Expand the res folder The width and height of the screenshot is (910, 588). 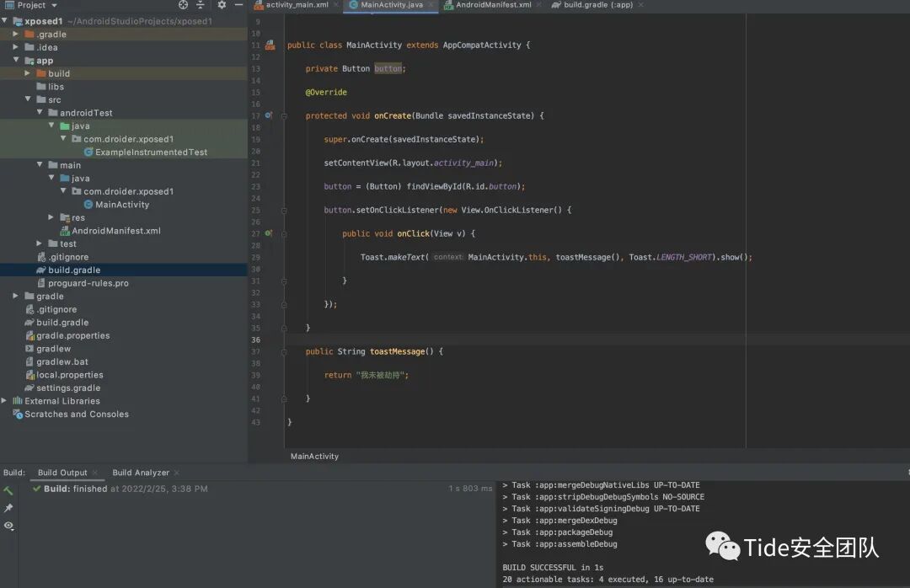51,217
